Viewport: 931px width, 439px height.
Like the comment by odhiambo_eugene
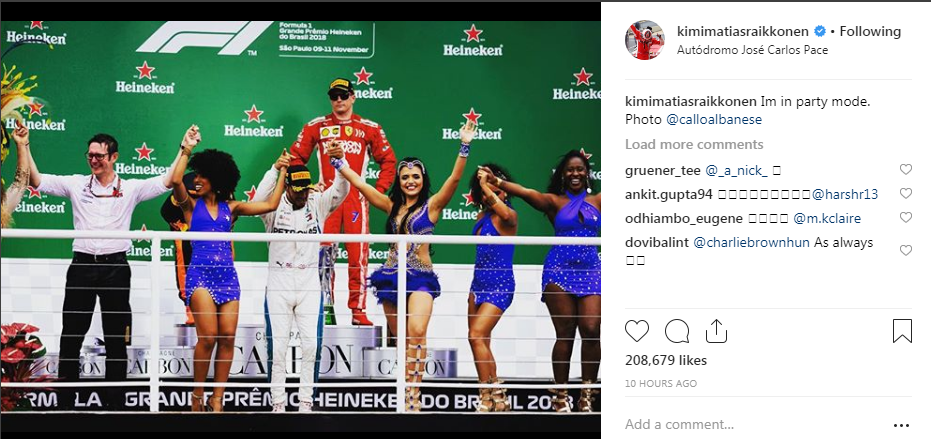(905, 218)
